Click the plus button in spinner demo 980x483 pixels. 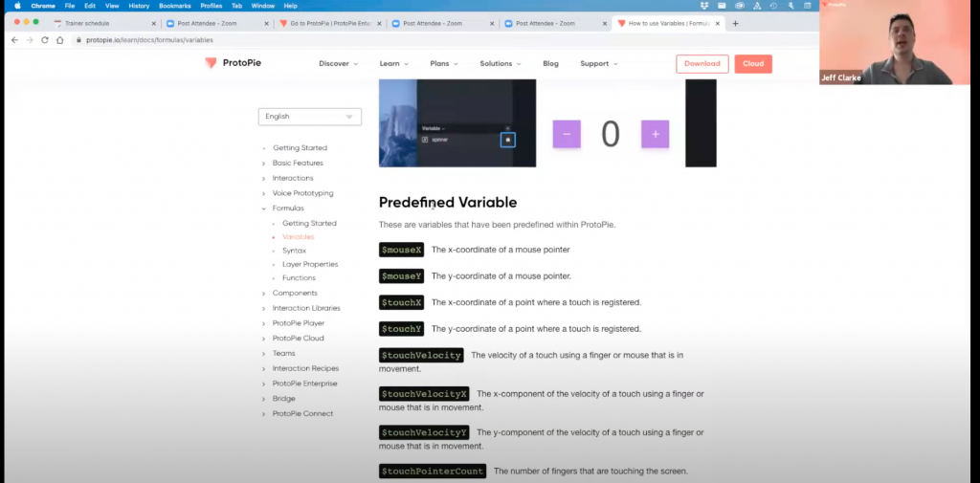click(655, 134)
